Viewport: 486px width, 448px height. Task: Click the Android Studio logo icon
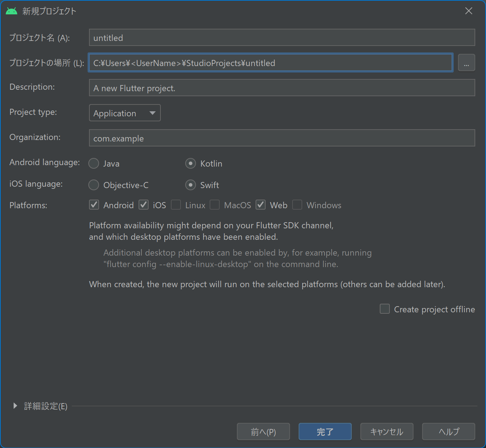11,11
